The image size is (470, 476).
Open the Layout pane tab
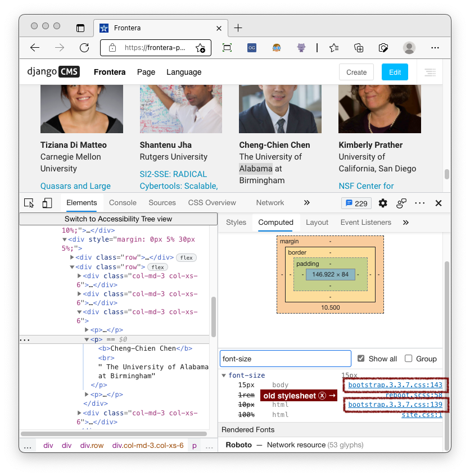point(317,223)
